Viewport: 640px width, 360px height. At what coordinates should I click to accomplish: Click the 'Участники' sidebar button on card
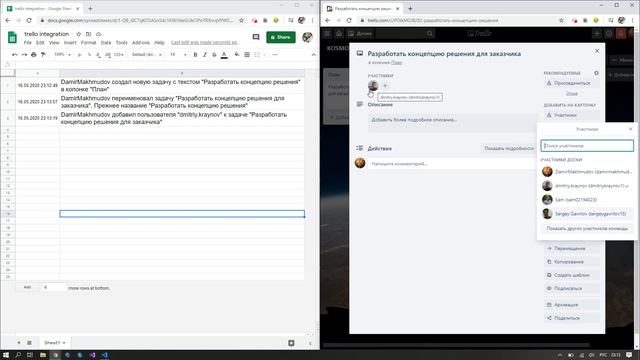pos(572,115)
